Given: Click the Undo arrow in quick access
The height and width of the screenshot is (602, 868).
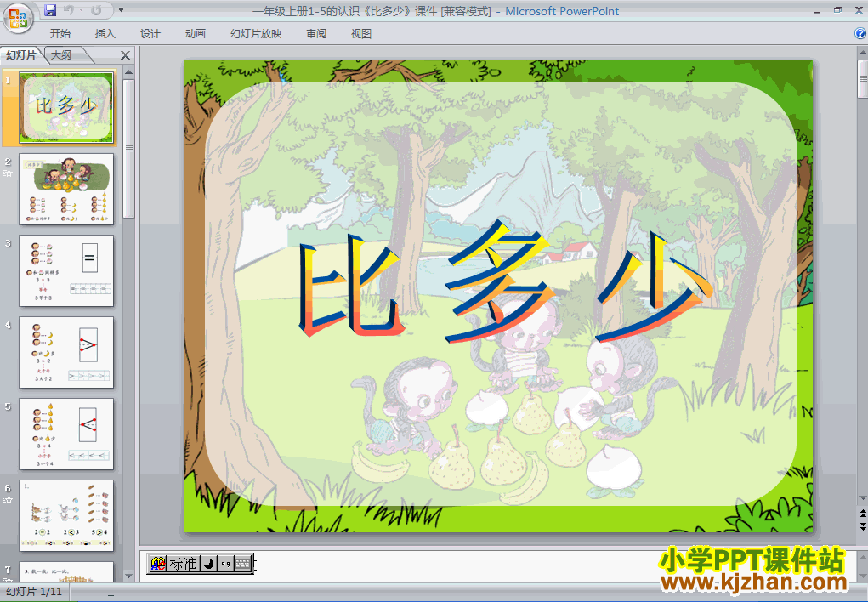Looking at the screenshot, I should [69, 10].
